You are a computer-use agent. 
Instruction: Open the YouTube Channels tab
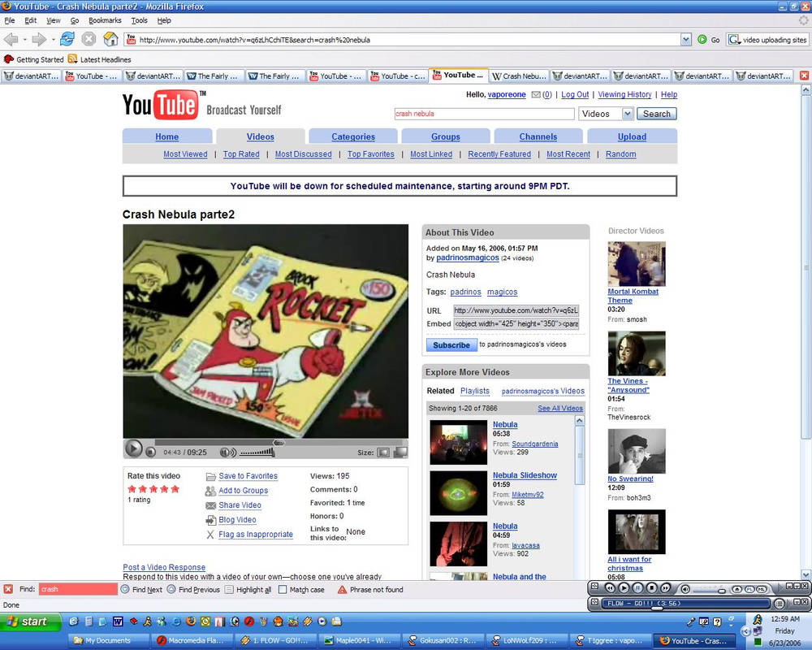(x=538, y=136)
